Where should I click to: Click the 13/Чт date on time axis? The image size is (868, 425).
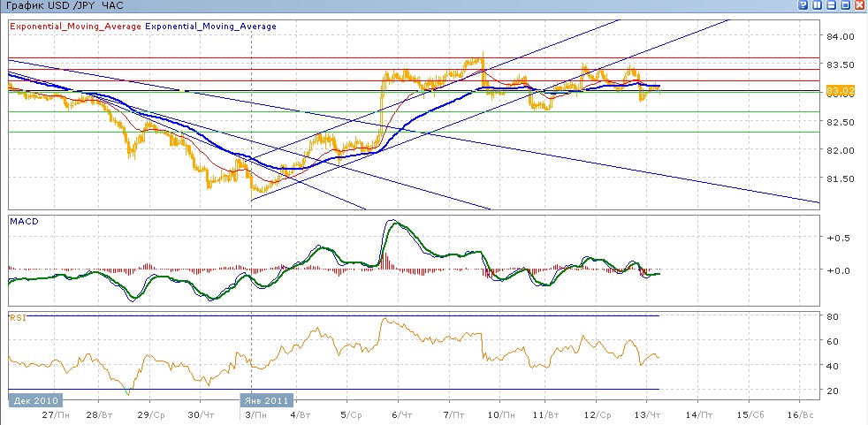649,414
